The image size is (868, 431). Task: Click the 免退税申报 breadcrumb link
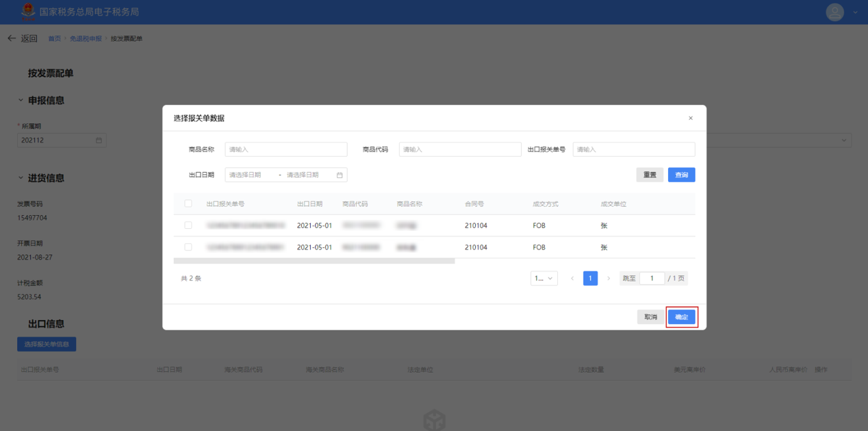click(86, 39)
